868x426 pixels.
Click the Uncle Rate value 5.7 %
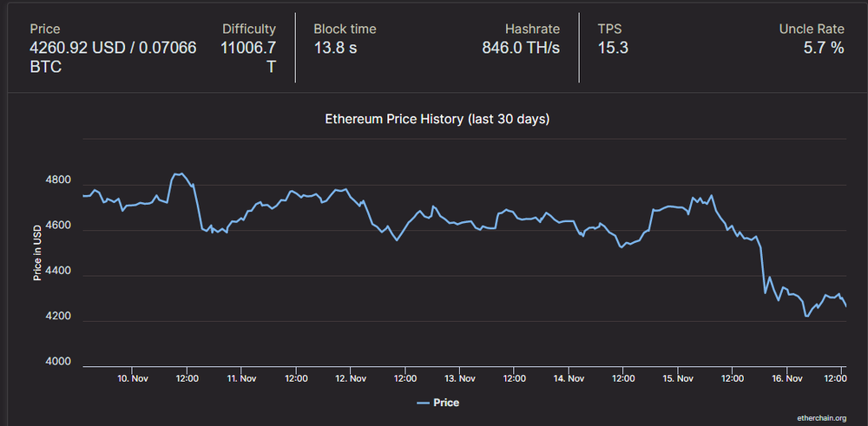824,48
